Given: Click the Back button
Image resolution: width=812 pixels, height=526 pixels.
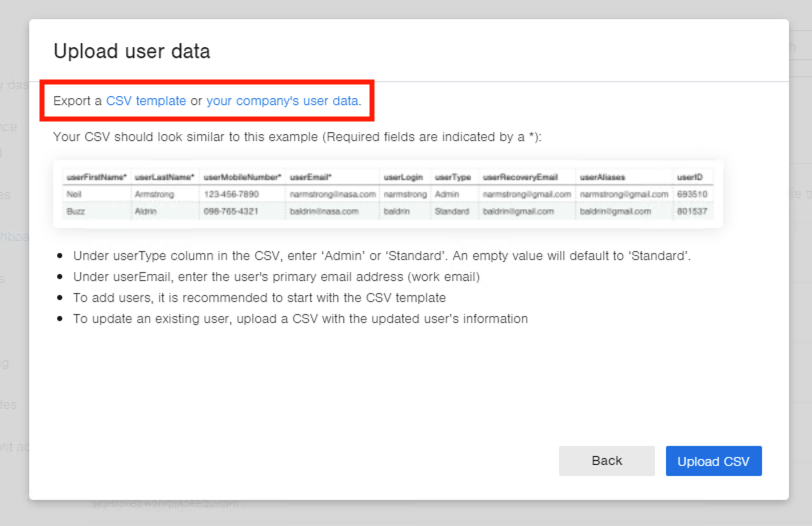Looking at the screenshot, I should coord(607,461).
